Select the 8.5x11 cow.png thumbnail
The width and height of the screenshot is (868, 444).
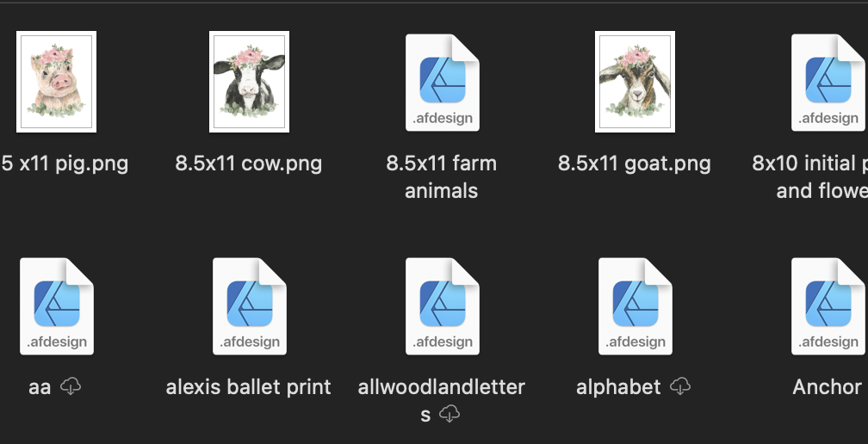pos(249,82)
